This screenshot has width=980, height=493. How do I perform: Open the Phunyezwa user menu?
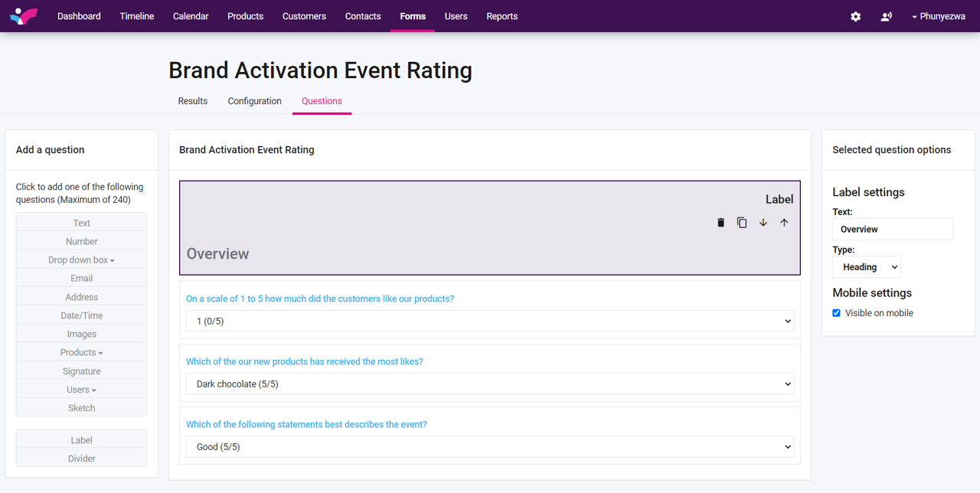click(938, 16)
